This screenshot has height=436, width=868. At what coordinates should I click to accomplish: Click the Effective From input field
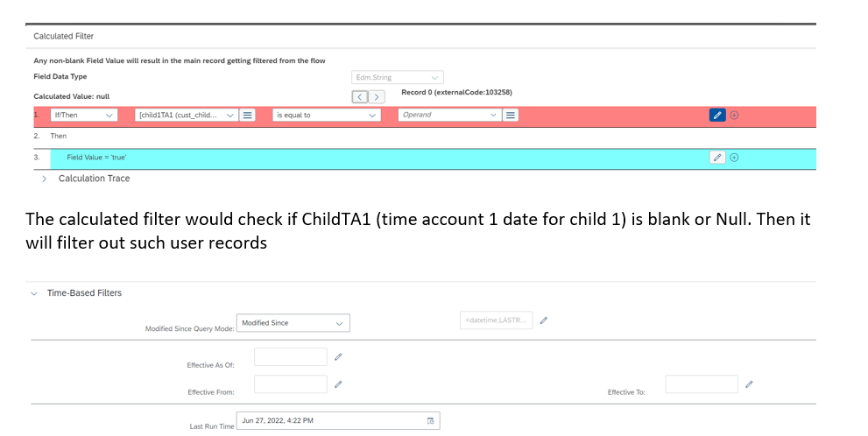pyautogui.click(x=291, y=384)
